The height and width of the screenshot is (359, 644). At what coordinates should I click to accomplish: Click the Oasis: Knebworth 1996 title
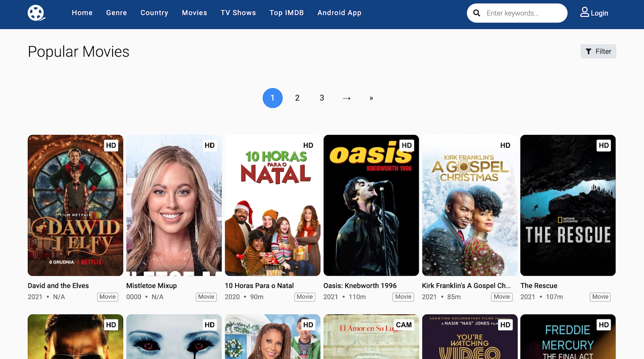pyautogui.click(x=360, y=286)
